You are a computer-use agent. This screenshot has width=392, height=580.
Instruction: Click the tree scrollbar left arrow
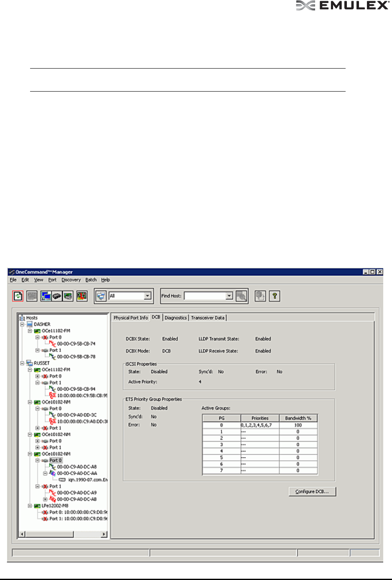click(x=22, y=534)
